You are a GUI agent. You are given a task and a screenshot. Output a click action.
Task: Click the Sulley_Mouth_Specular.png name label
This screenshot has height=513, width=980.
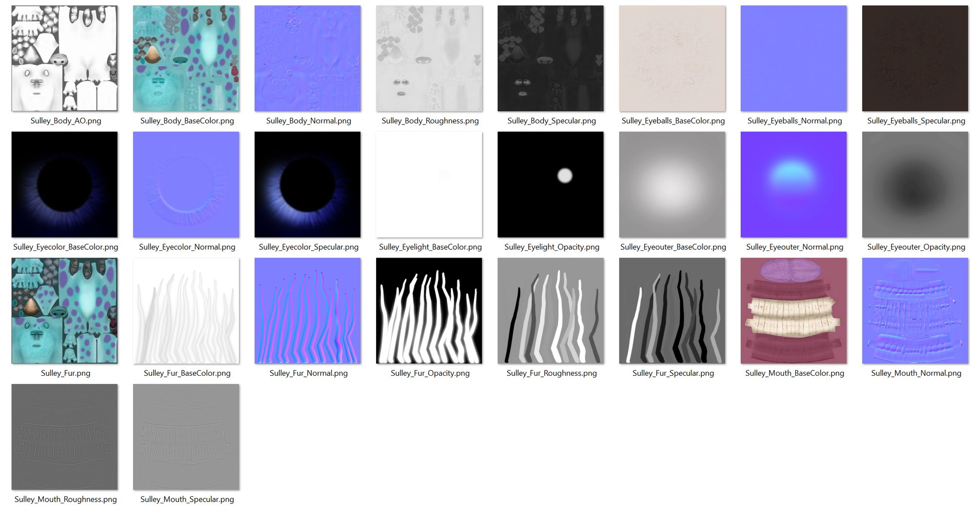click(x=187, y=499)
